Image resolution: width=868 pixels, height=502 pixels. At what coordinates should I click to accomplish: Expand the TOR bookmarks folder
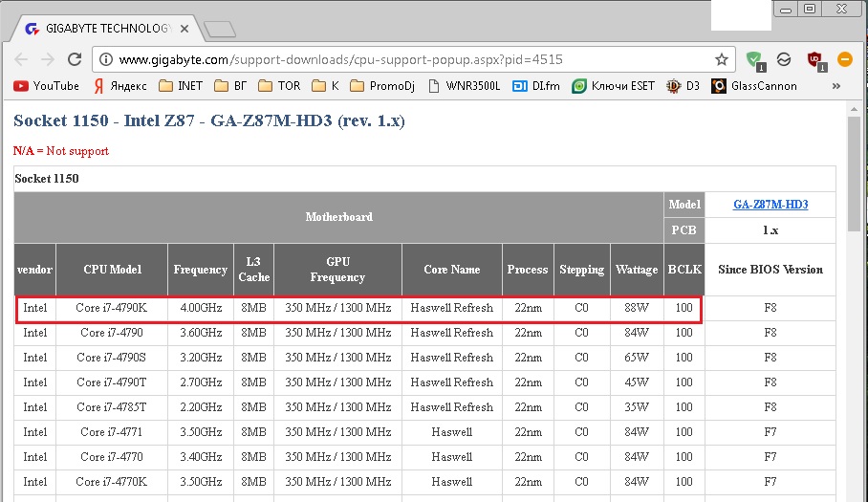click(279, 86)
